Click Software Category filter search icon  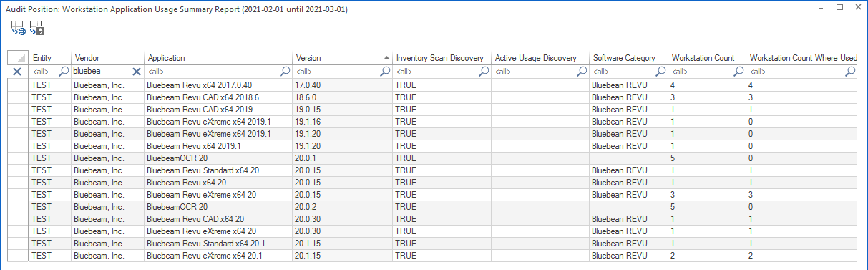point(660,72)
